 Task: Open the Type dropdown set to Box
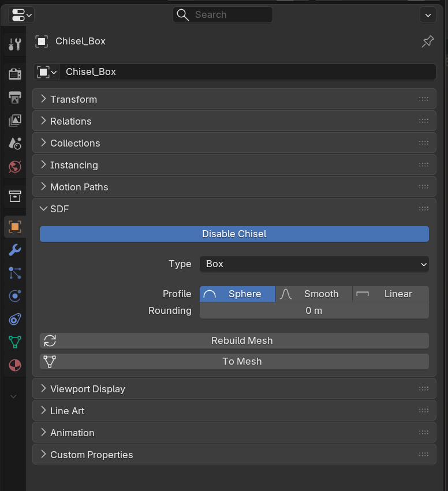coord(314,264)
